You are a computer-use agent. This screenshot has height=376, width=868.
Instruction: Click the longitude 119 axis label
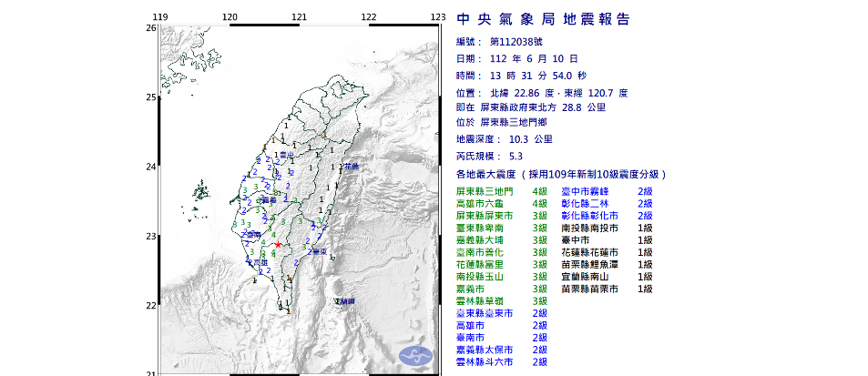click(x=160, y=17)
